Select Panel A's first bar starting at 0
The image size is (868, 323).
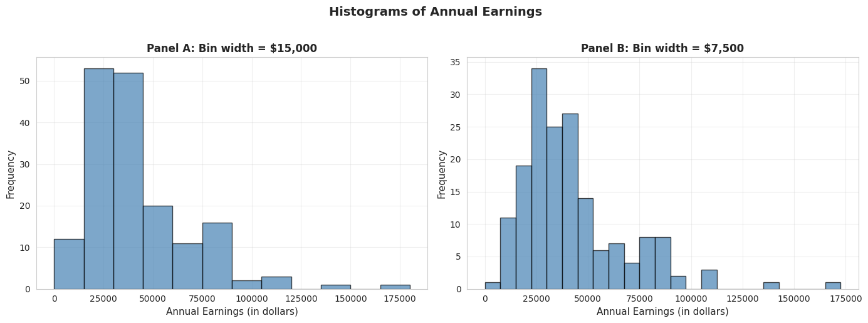point(69,264)
